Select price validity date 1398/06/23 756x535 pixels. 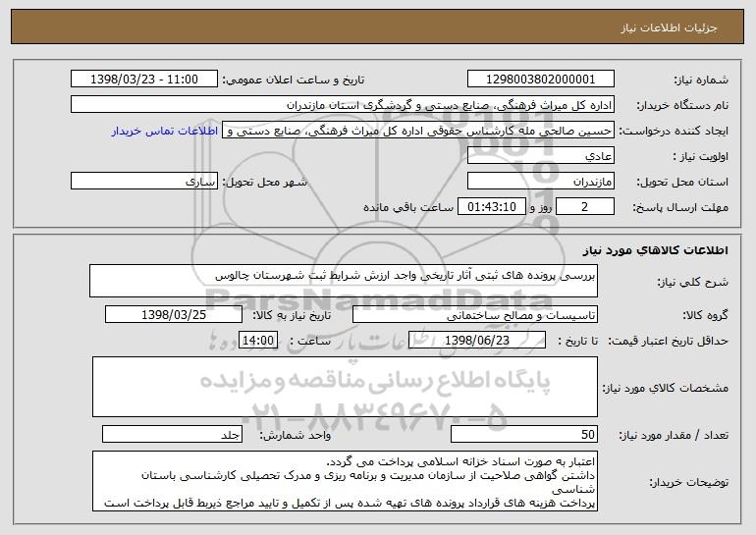(x=477, y=341)
